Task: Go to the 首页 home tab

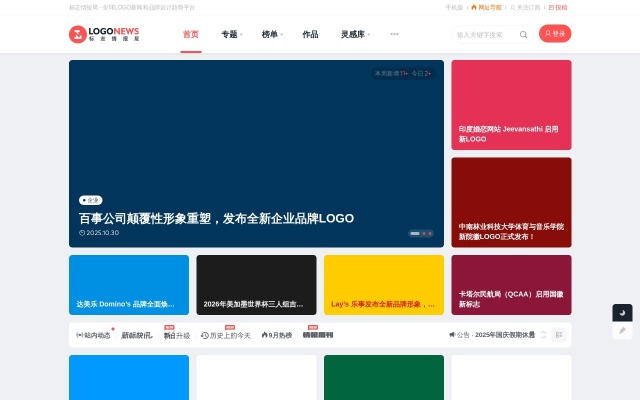Action: (190, 34)
